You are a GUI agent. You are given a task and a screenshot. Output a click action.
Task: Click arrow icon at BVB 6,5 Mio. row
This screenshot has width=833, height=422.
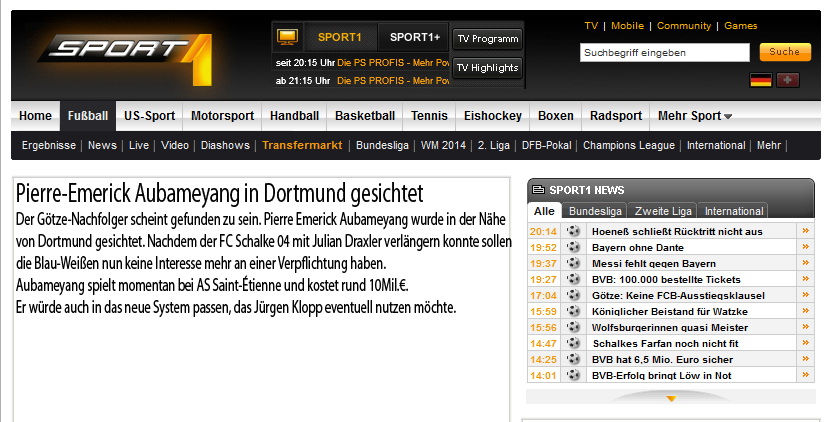[x=805, y=358]
